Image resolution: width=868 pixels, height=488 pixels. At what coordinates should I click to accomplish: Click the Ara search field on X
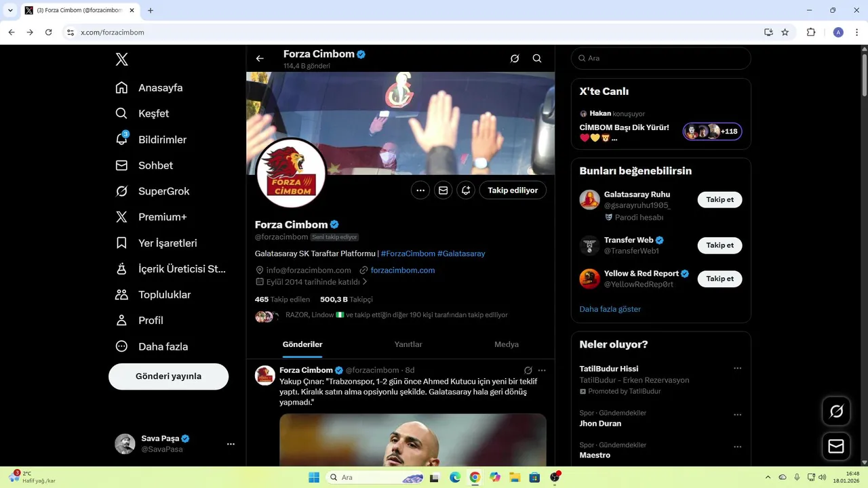point(661,58)
